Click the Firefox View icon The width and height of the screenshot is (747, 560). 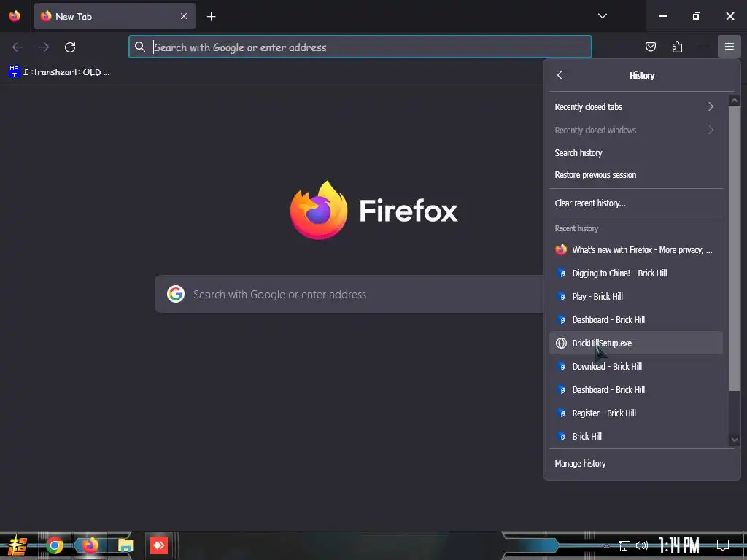pyautogui.click(x=15, y=16)
